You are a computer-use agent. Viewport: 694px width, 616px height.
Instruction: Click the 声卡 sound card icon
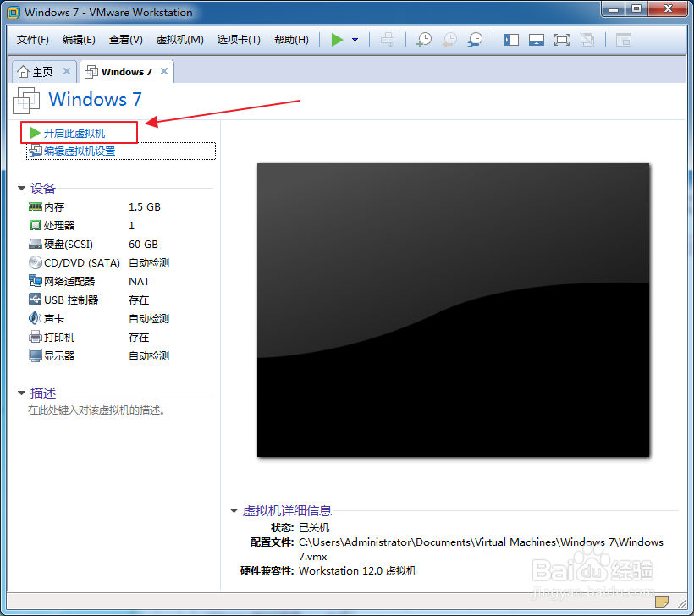click(35, 318)
